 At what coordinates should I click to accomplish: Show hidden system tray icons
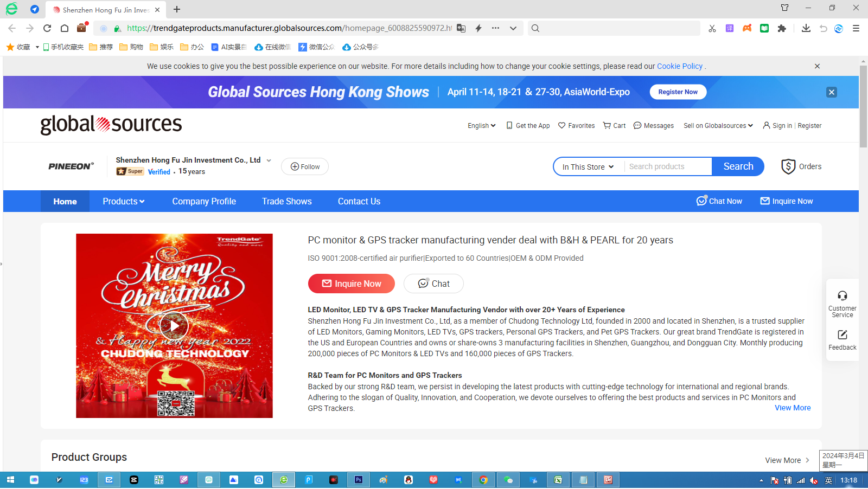(x=761, y=480)
